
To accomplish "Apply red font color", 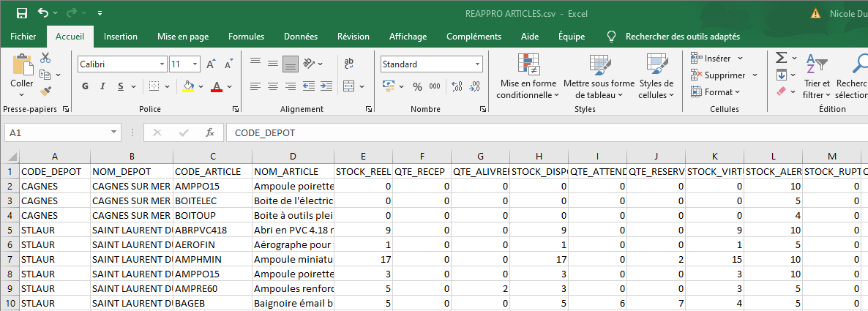I will [x=217, y=86].
